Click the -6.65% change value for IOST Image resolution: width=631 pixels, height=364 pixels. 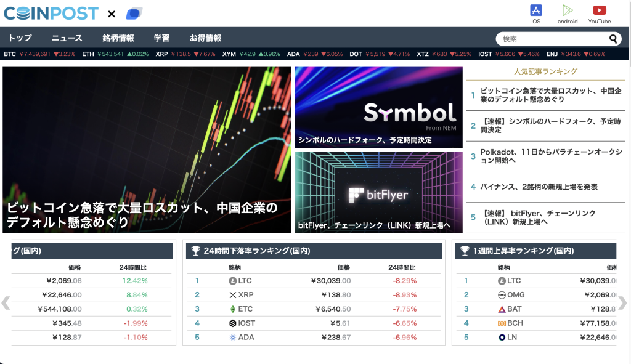405,323
